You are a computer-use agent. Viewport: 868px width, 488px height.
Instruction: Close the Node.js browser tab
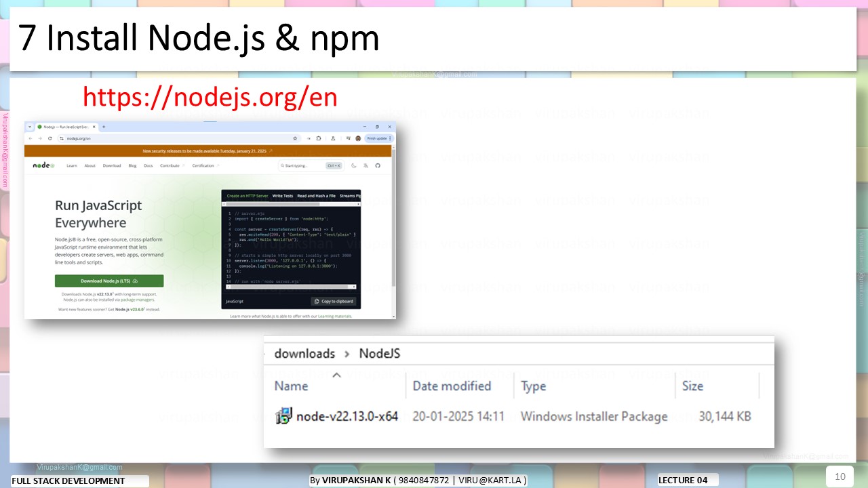pyautogui.click(x=95, y=127)
